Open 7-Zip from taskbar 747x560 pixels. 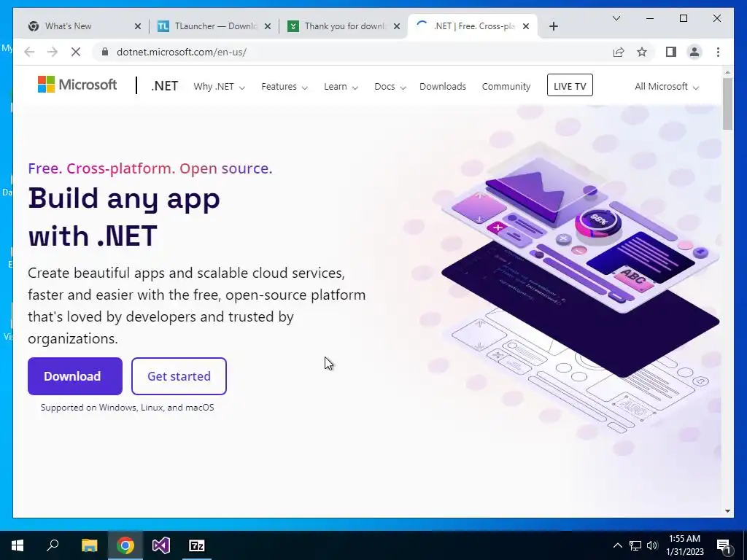tap(197, 545)
